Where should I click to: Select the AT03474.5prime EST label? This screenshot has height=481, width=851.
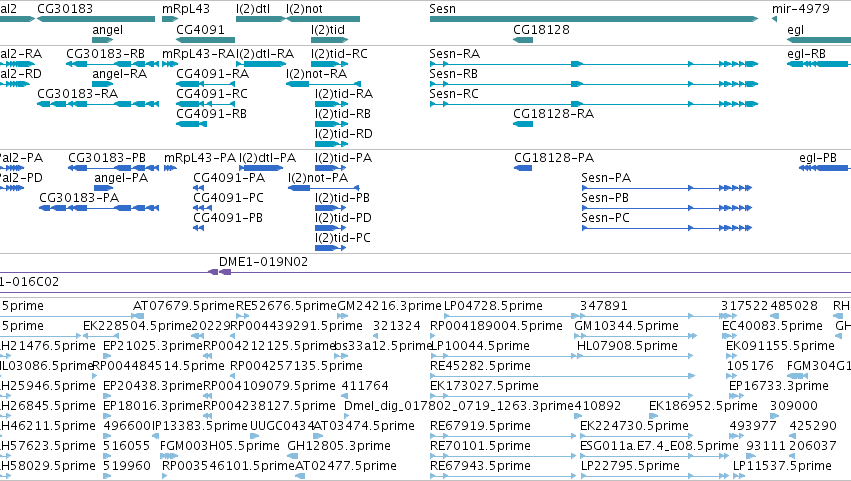click(x=364, y=427)
